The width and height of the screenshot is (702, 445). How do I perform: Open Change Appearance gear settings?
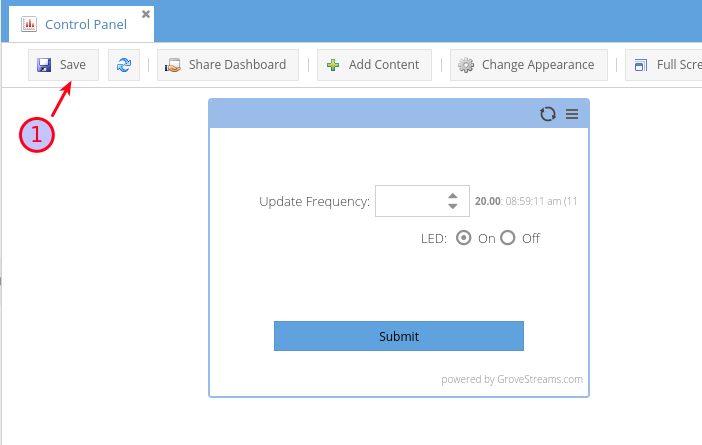528,65
